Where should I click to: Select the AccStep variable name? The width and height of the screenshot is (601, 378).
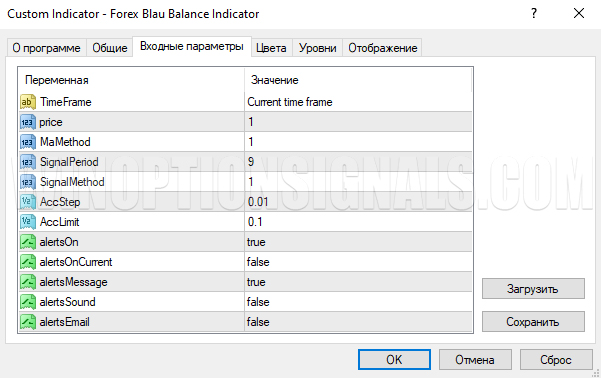pyautogui.click(x=60, y=202)
